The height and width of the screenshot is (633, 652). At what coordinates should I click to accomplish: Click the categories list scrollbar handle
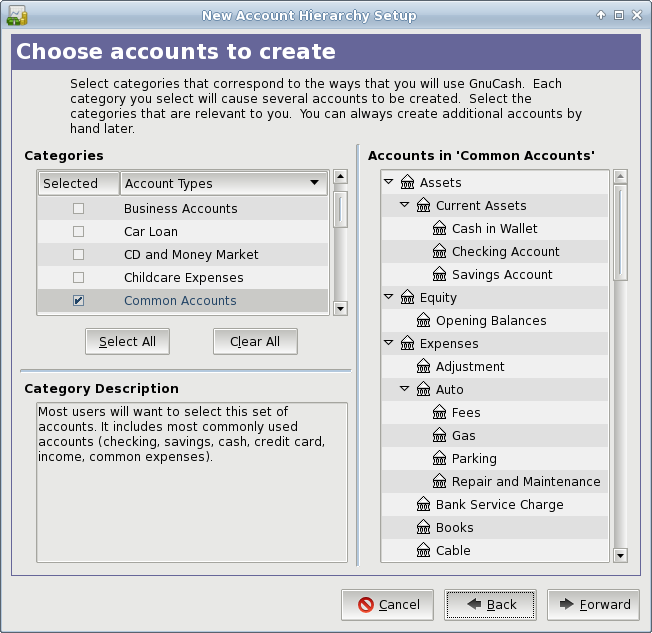(341, 210)
